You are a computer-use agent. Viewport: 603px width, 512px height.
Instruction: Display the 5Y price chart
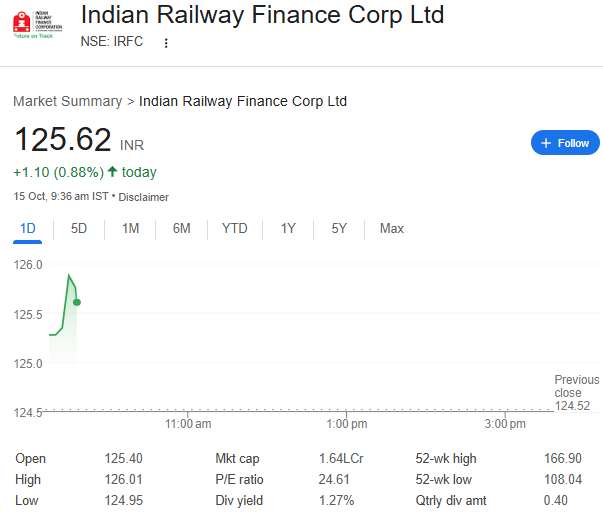tap(339, 229)
